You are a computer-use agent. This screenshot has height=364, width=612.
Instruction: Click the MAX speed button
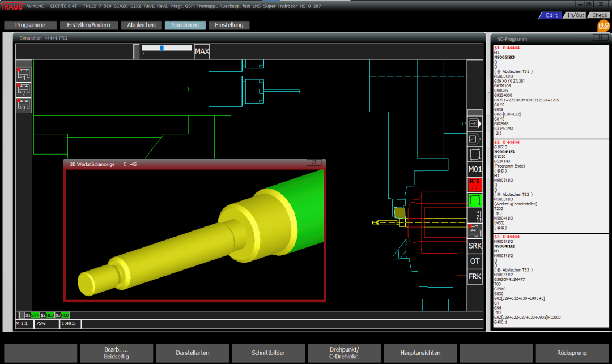pyautogui.click(x=202, y=52)
